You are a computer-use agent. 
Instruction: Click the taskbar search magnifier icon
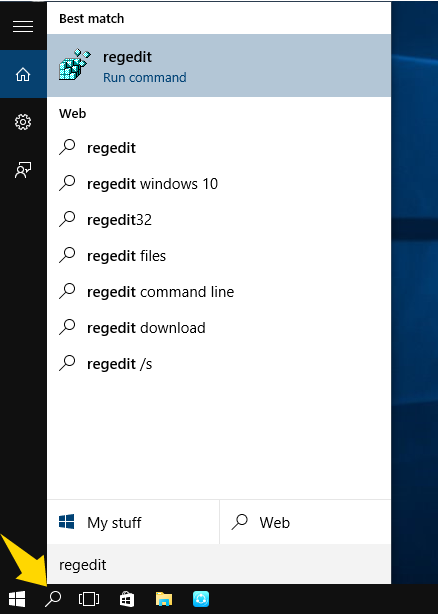[53, 599]
